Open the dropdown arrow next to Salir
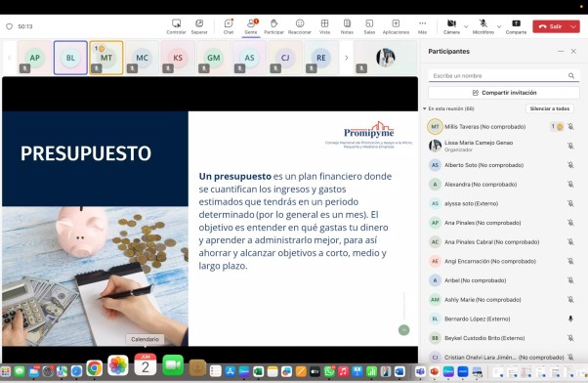 [573, 26]
